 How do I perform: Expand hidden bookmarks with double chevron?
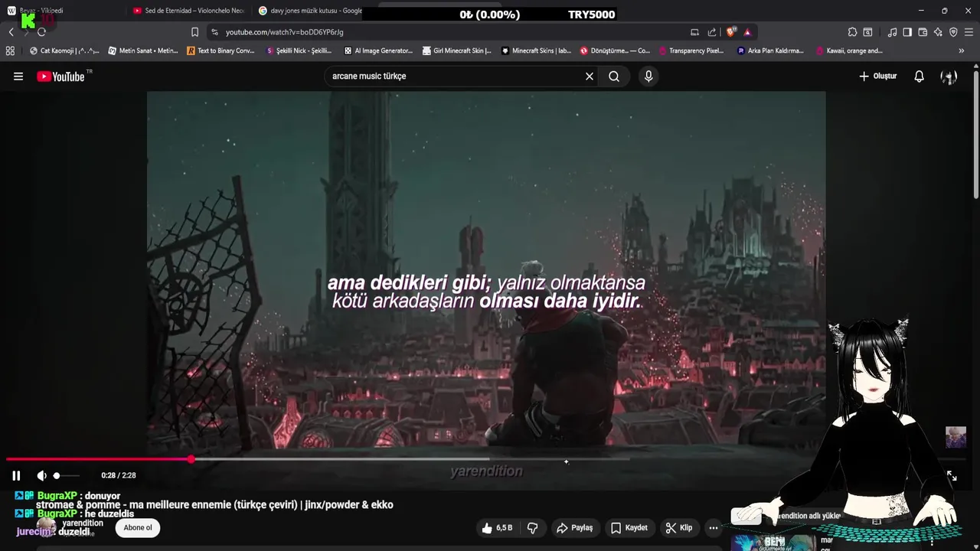point(962,51)
